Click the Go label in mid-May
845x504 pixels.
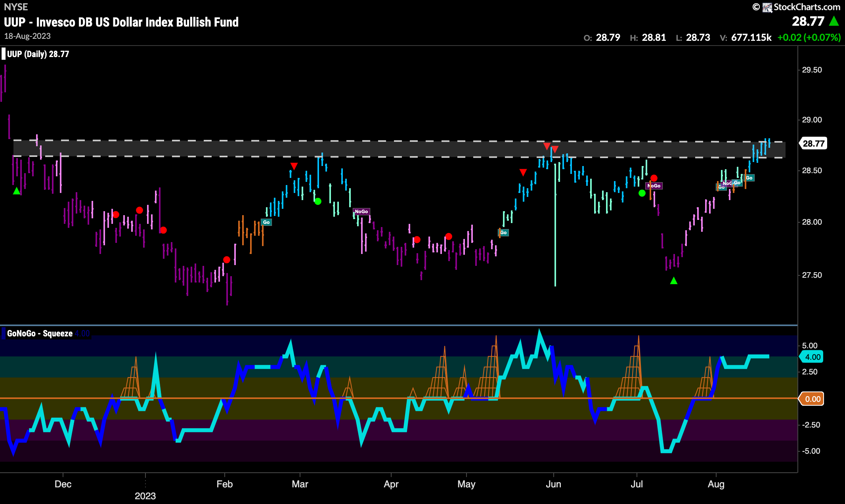pyautogui.click(x=503, y=233)
